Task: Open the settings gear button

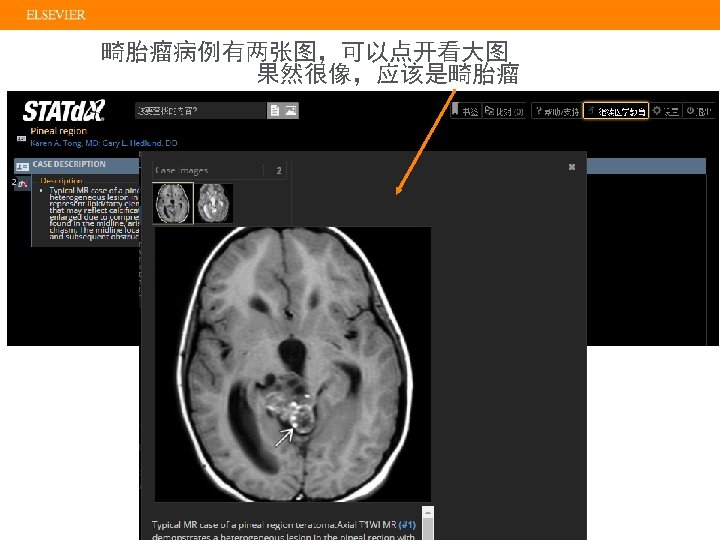Action: pyautogui.click(x=665, y=111)
